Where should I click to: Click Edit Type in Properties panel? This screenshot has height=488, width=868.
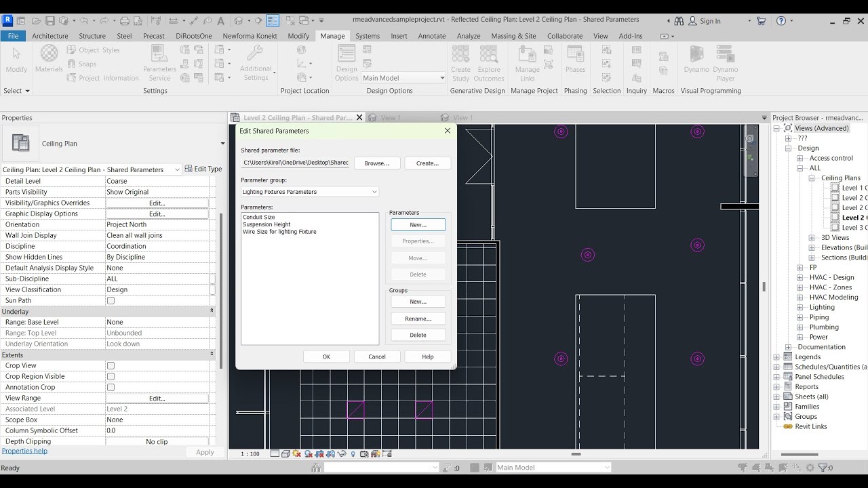(x=203, y=169)
